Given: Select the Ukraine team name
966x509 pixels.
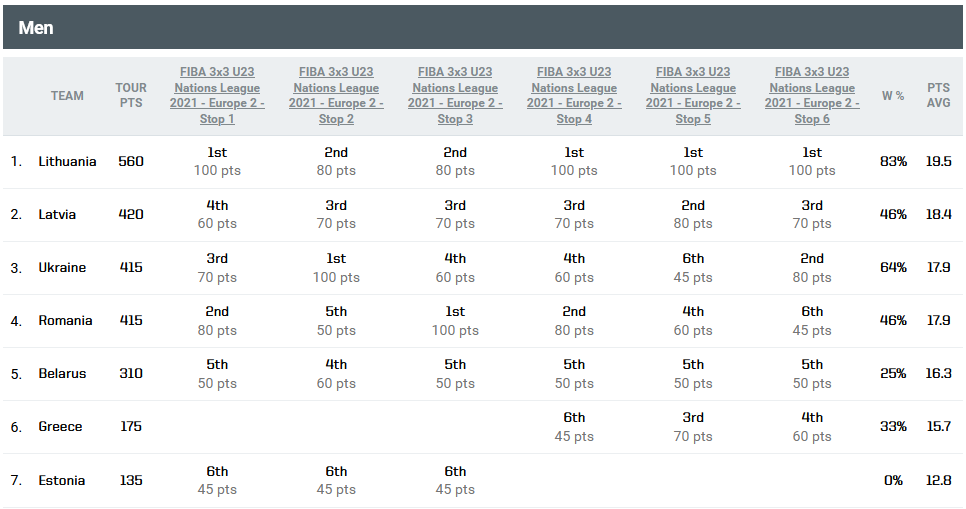Looking at the screenshot, I should click(62, 267).
